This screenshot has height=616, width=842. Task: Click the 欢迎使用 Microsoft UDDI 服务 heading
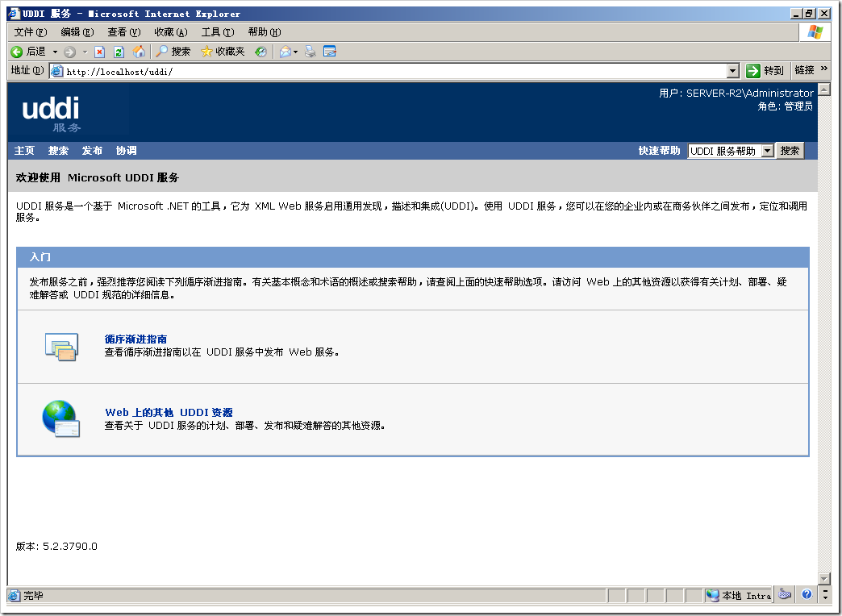click(x=98, y=177)
